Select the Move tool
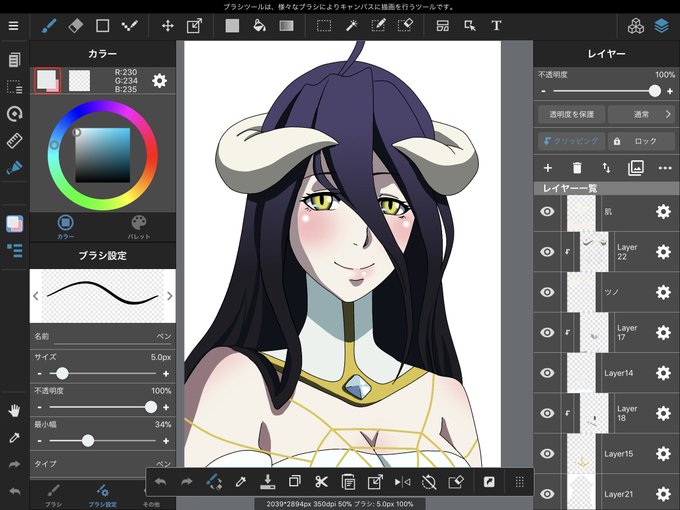This screenshot has height=510, width=680. (x=168, y=26)
